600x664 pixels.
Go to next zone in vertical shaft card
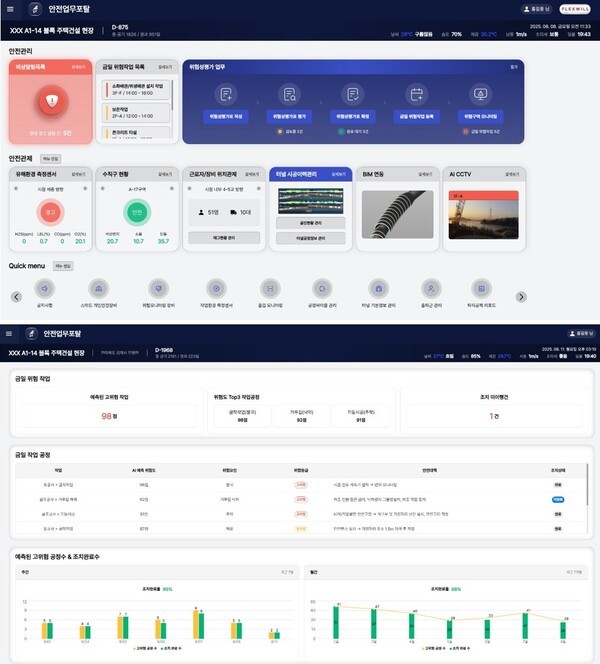[x=172, y=189]
